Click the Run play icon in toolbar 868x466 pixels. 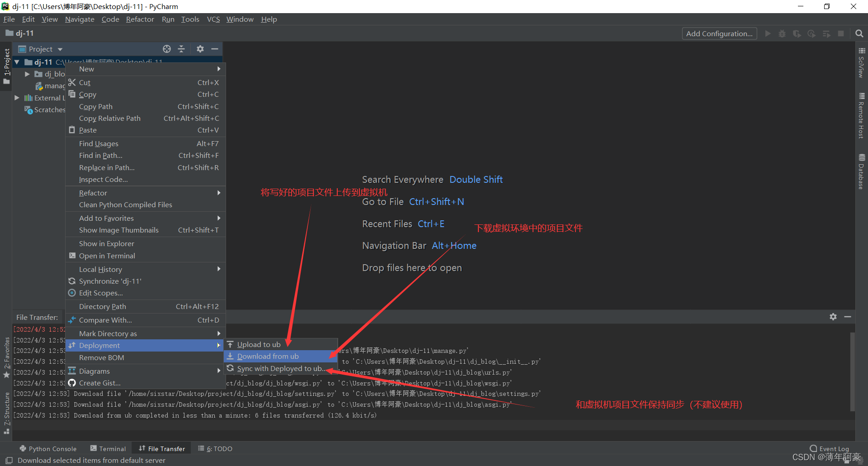click(x=768, y=33)
